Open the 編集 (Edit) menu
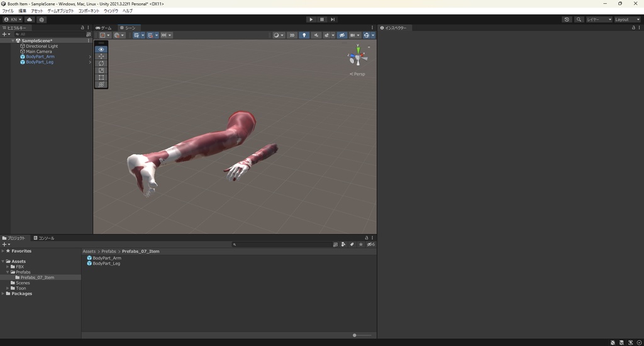 (22, 11)
